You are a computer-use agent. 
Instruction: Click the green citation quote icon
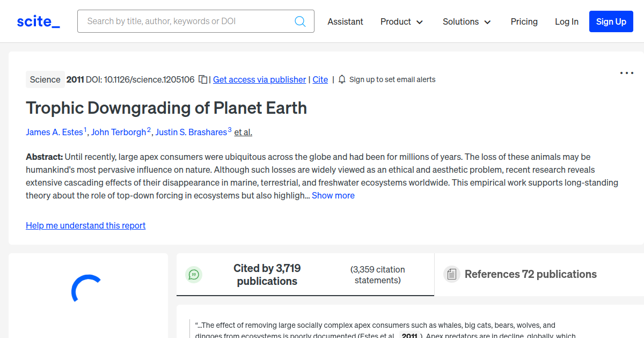194,275
